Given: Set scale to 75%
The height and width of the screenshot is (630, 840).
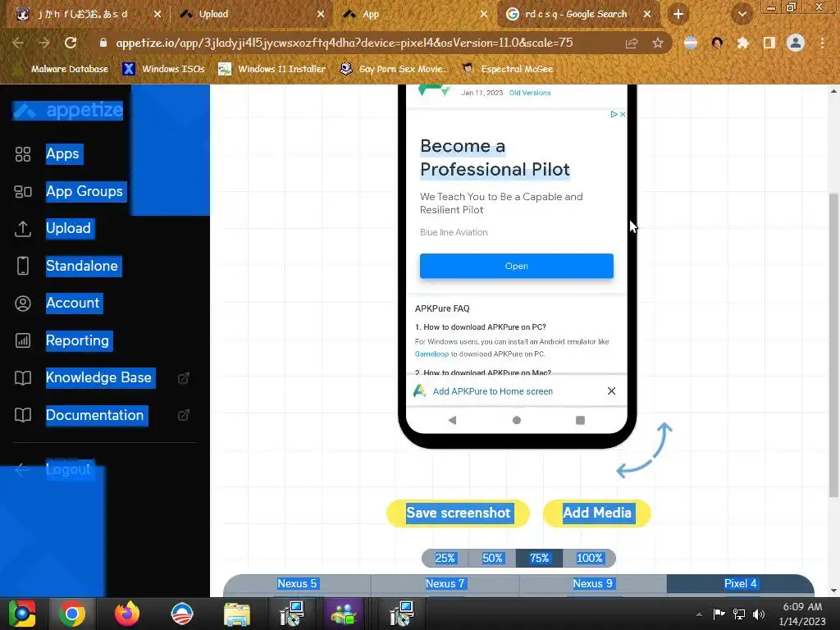Looking at the screenshot, I should pos(539,558).
